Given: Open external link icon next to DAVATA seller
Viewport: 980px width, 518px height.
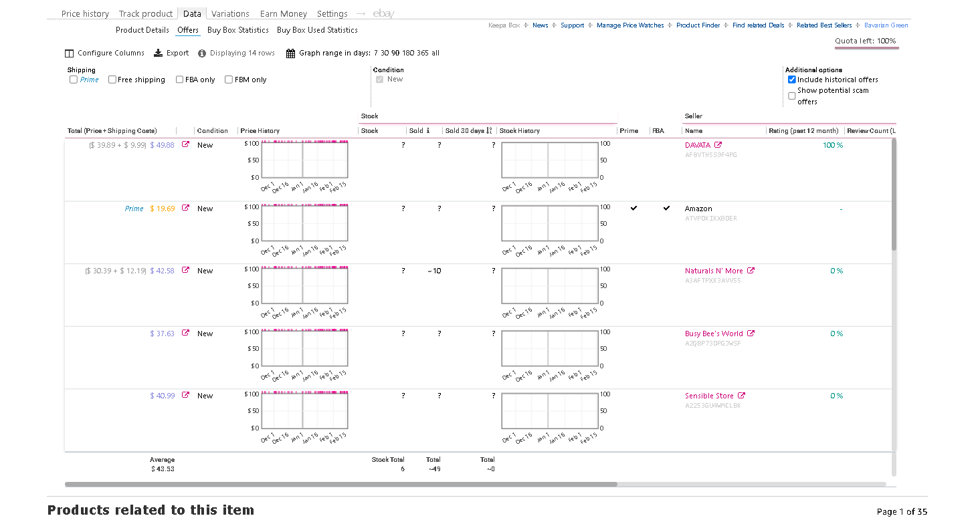Looking at the screenshot, I should (718, 145).
